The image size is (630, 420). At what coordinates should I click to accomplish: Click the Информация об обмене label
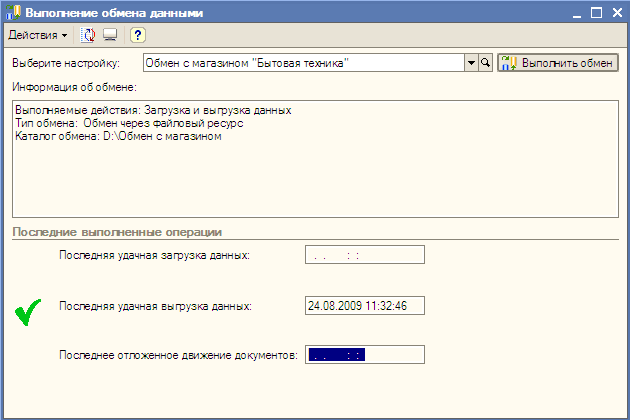[x=66, y=87]
